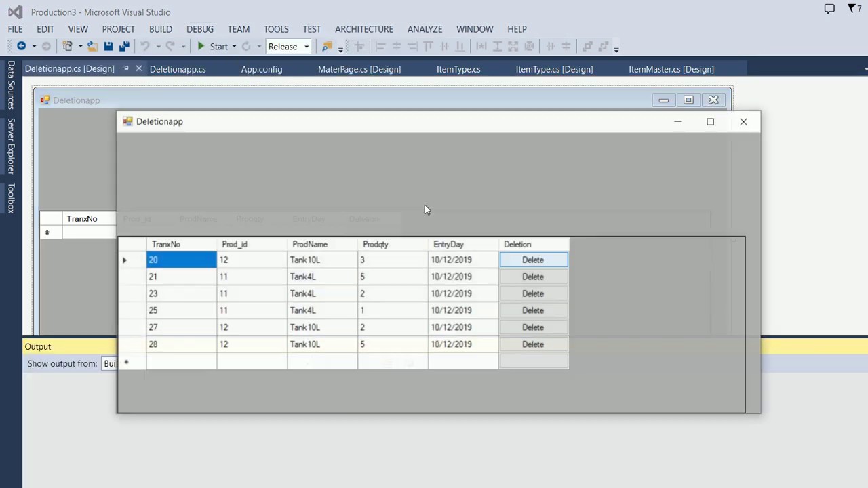This screenshot has height=488, width=868.
Task: Click the Undo arrow icon
Action: (x=144, y=46)
